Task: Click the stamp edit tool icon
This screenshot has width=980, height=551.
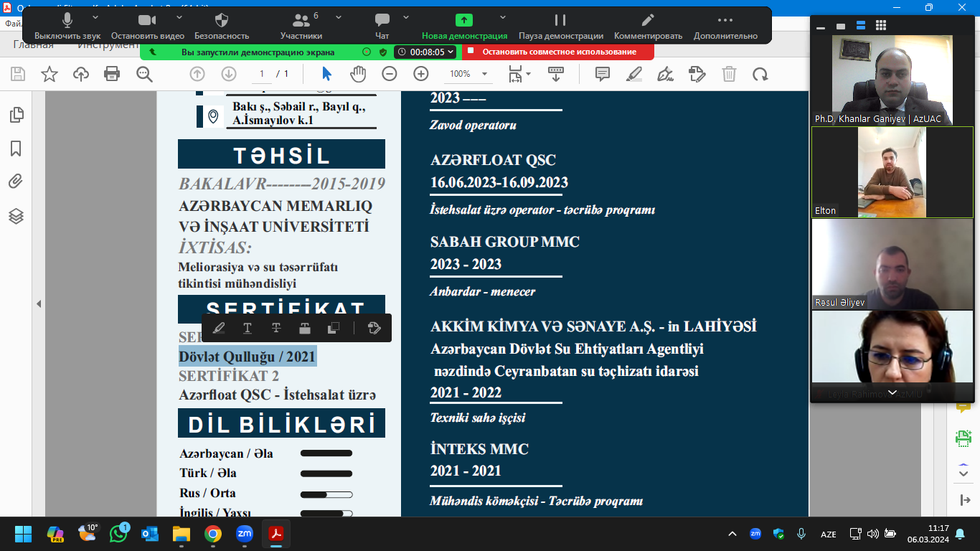Action: click(x=697, y=74)
